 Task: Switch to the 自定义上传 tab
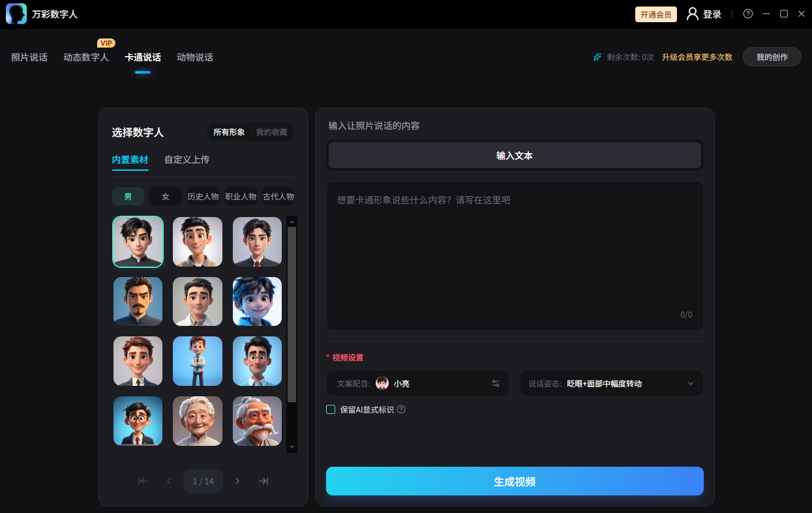pyautogui.click(x=186, y=159)
